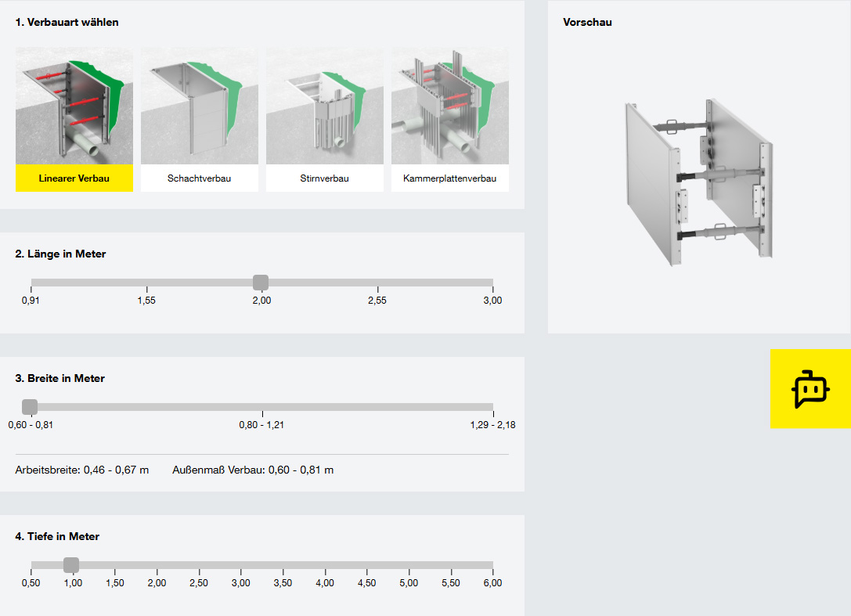Pick the Stirnverbau illustration image

pyautogui.click(x=325, y=106)
